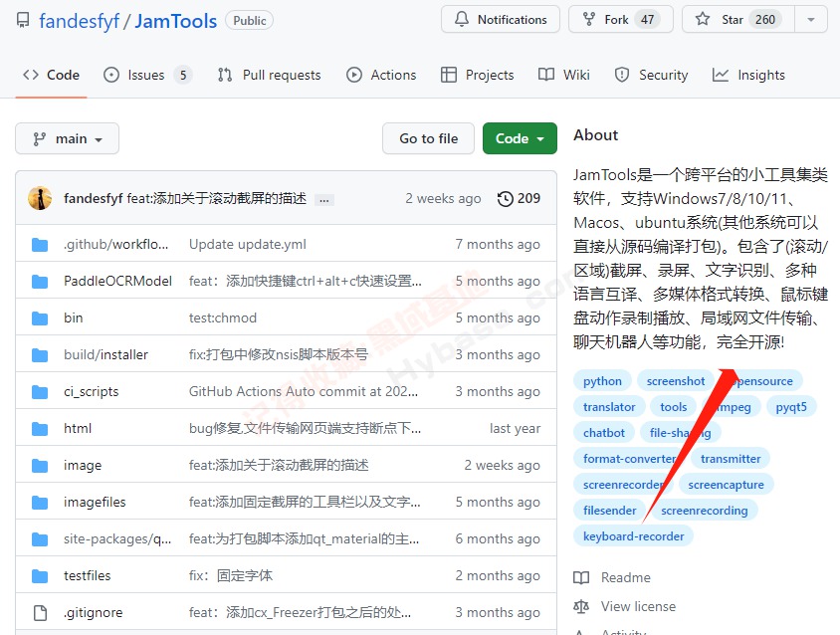Select the tools topic tag

[x=674, y=407]
